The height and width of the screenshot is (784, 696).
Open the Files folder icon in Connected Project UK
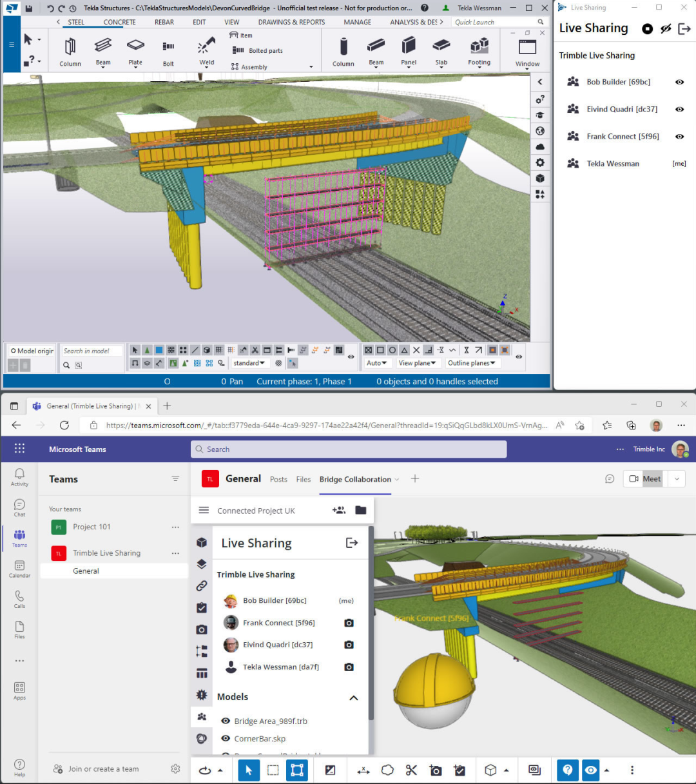[360, 510]
